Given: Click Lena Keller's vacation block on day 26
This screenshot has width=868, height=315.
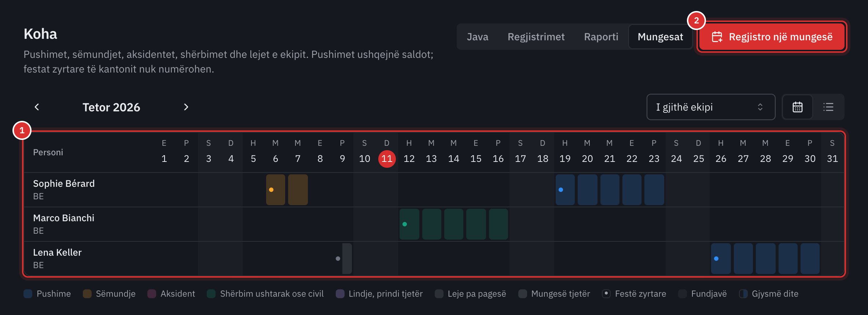Looking at the screenshot, I should (721, 259).
